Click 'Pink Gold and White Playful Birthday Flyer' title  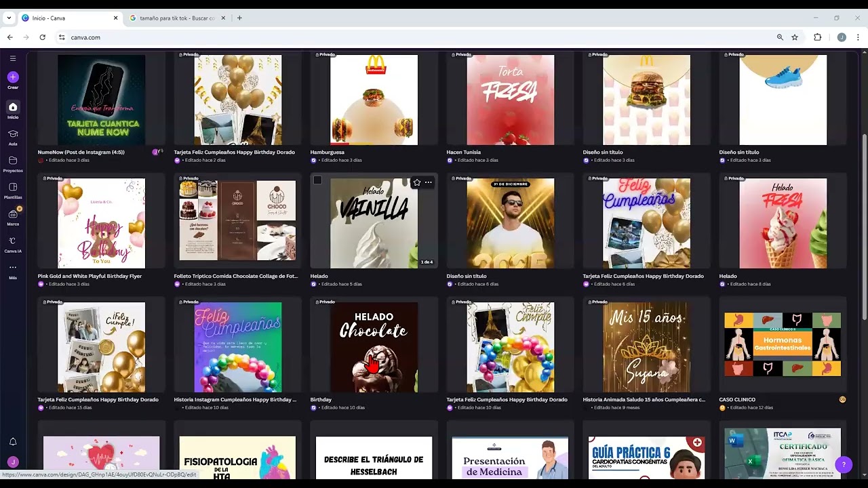tap(90, 276)
